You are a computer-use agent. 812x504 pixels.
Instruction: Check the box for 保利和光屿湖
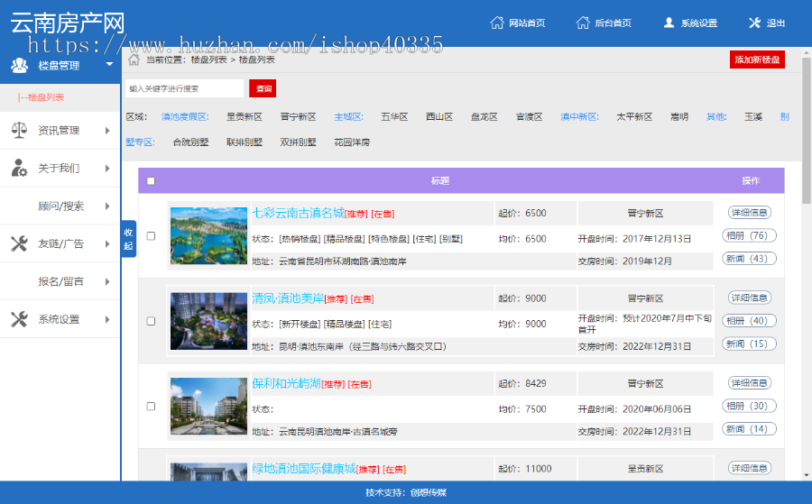[x=151, y=407]
